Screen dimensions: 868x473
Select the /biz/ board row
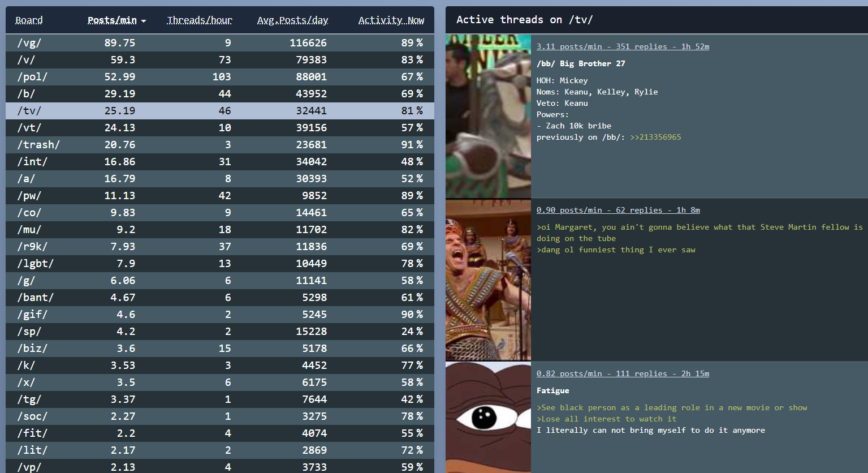coord(220,349)
